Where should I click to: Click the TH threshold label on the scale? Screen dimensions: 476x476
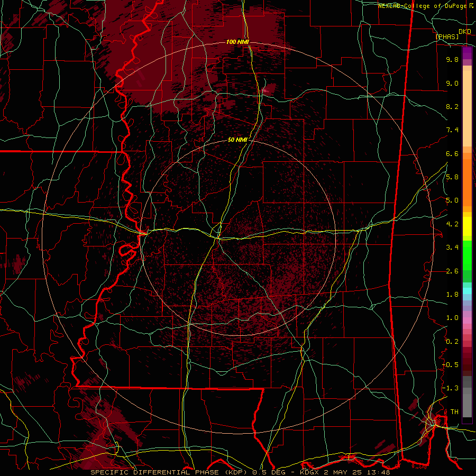coord(454,411)
